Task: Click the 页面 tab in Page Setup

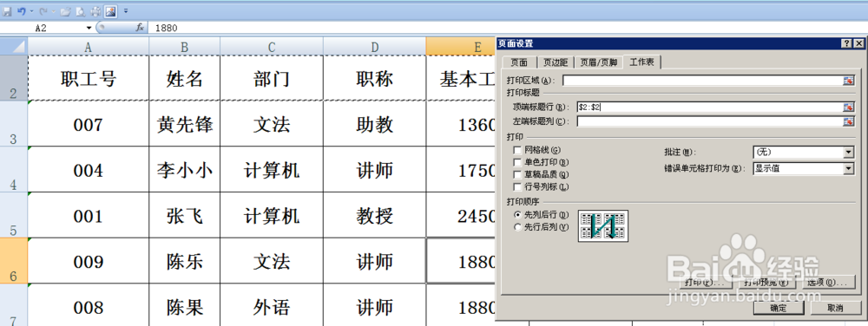Action: (x=519, y=62)
